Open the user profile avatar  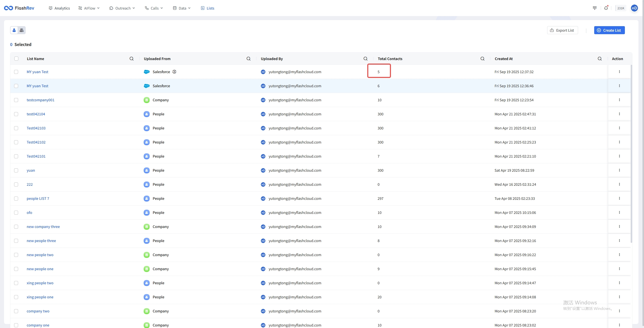pos(634,8)
